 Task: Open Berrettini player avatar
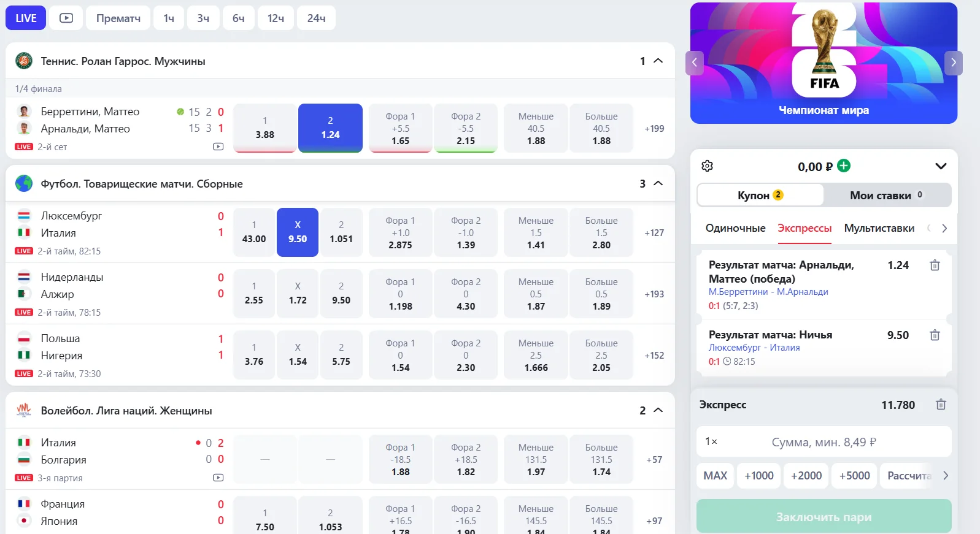pos(24,111)
